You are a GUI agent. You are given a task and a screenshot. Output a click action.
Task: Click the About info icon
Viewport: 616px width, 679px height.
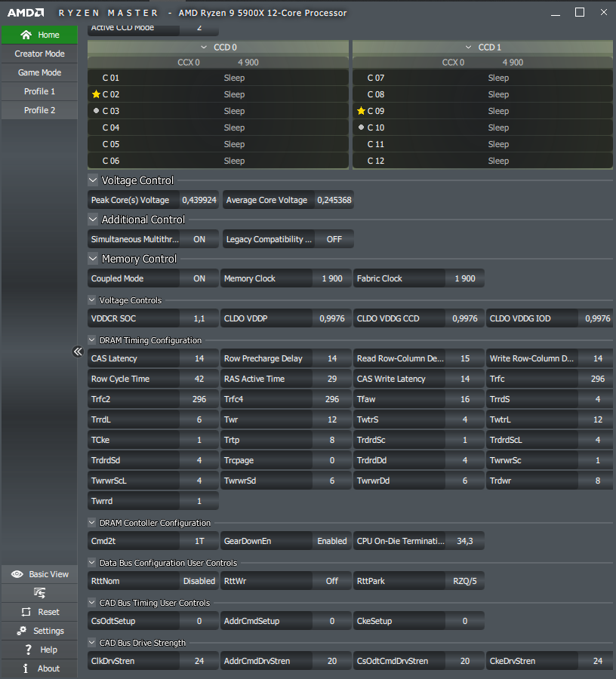[x=26, y=668]
